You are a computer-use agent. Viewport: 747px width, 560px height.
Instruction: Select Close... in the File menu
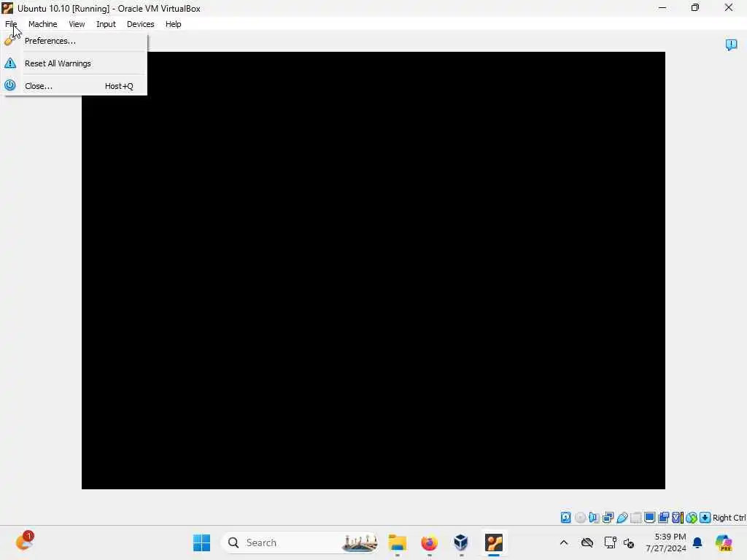point(74,86)
